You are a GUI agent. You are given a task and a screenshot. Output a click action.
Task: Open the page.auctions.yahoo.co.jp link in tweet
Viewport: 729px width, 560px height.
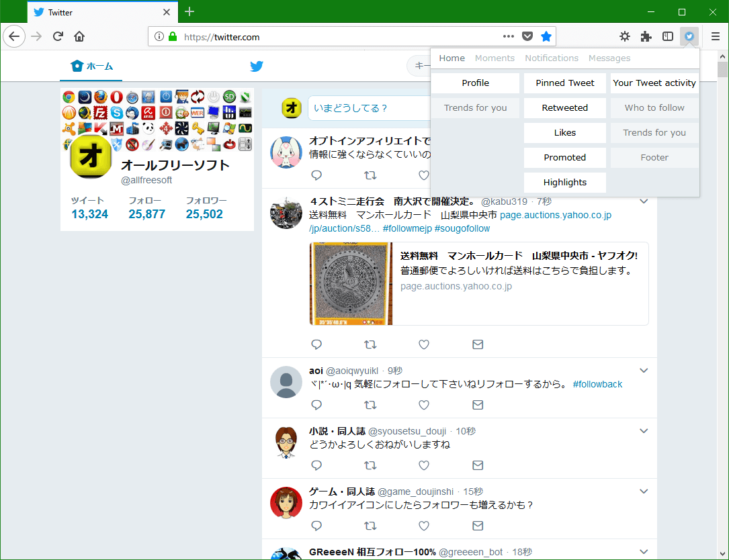coord(556,215)
